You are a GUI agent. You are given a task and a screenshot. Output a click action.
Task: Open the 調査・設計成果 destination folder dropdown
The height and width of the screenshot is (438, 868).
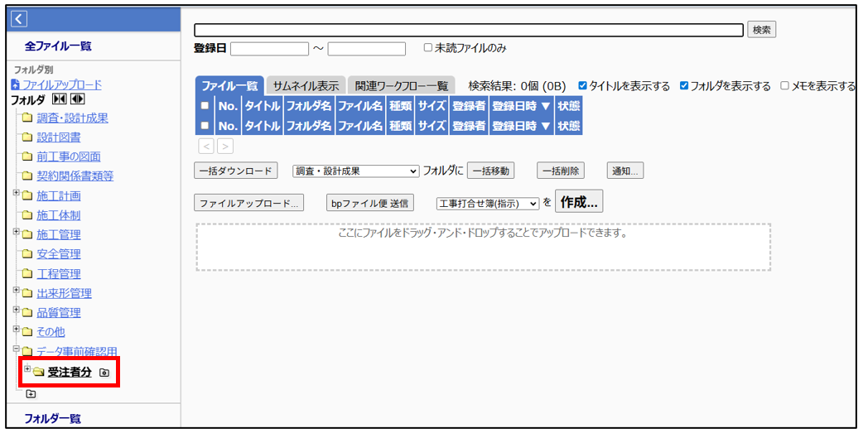(x=356, y=171)
